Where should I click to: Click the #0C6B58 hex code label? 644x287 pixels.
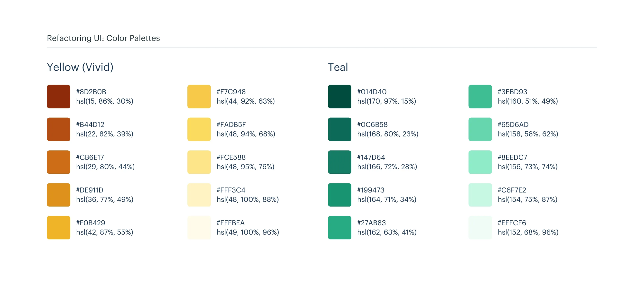click(x=372, y=125)
